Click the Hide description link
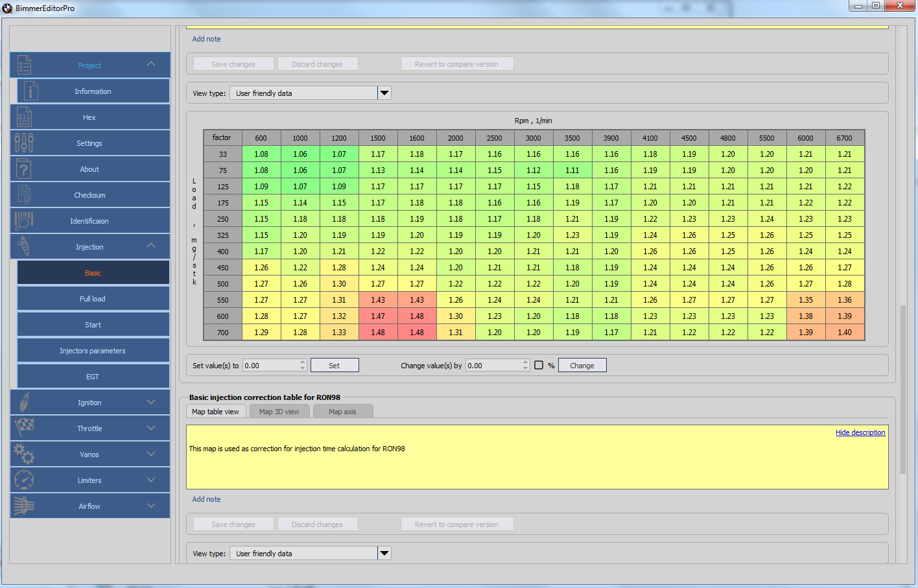The image size is (918, 588). tap(860, 432)
